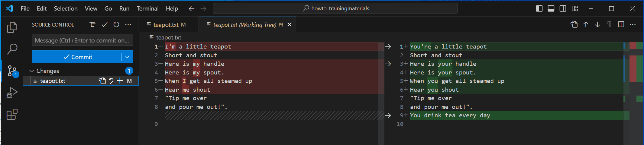This screenshot has width=644, height=145.
Task: Stage changes for teapot.txt with plus icon
Action: (x=120, y=81)
